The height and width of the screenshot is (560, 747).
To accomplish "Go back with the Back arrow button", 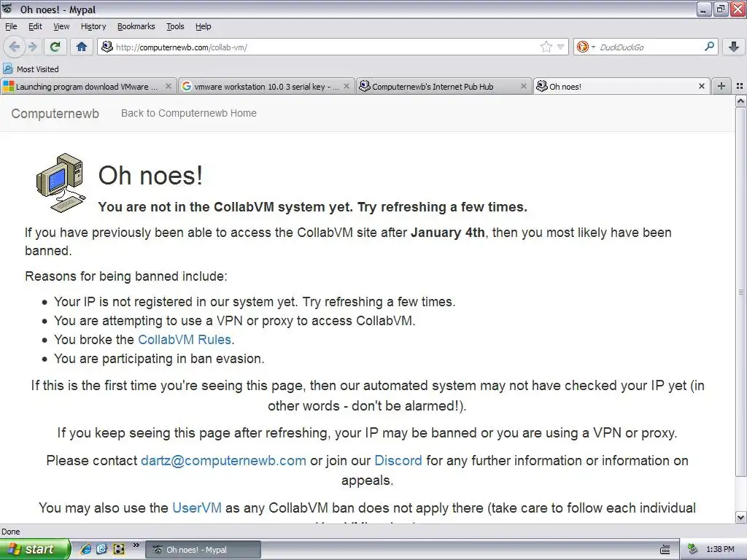I will tap(15, 47).
